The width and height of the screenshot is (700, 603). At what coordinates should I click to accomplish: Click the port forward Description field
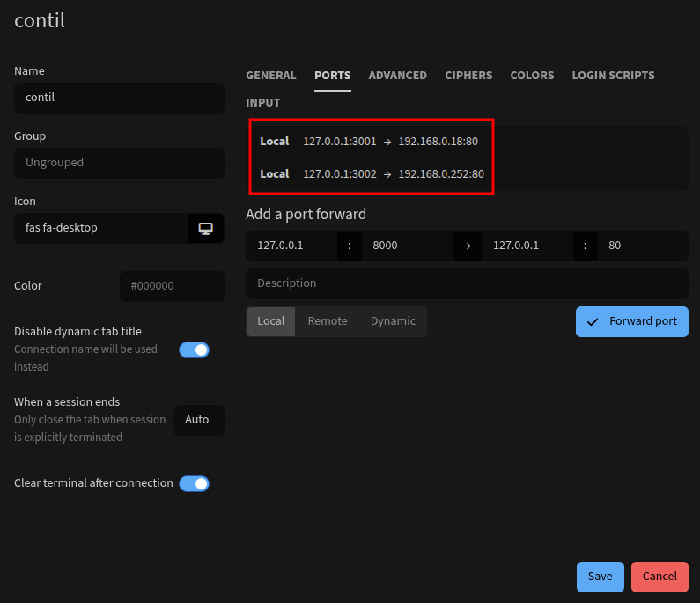[467, 283]
